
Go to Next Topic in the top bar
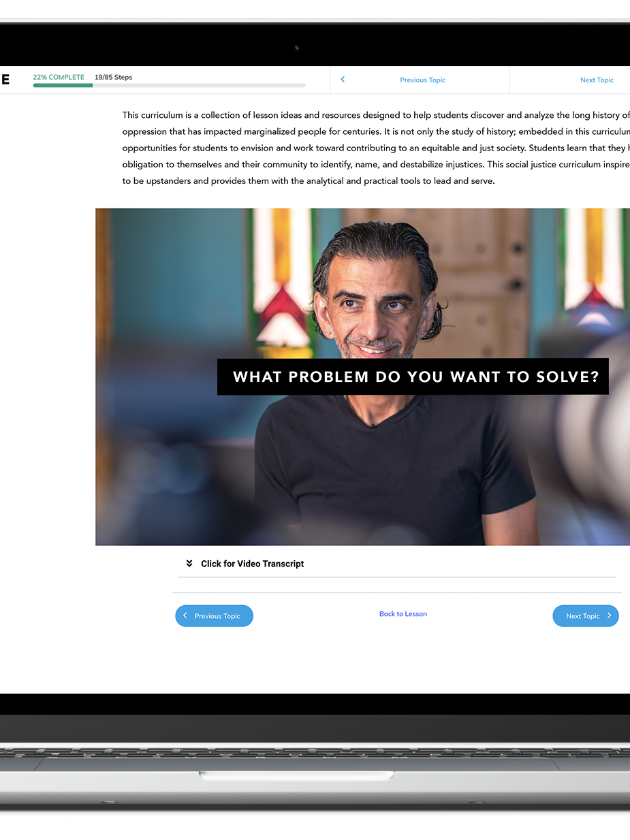(597, 80)
